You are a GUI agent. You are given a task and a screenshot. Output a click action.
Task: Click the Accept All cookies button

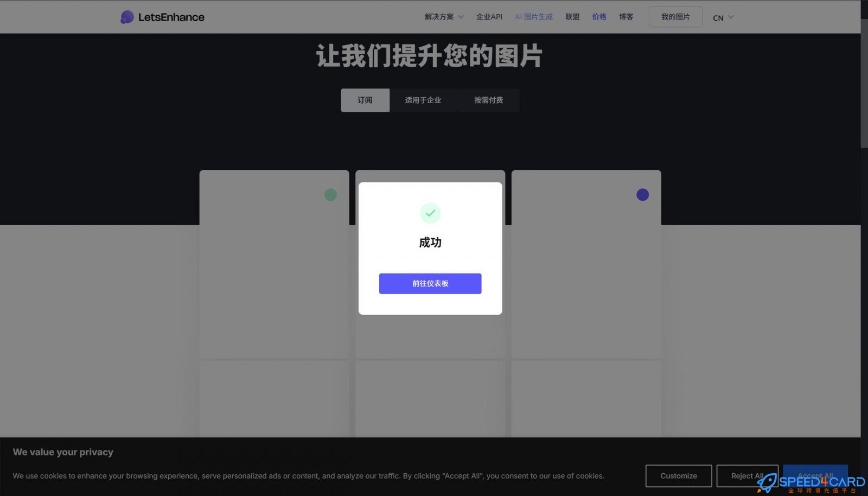pos(815,476)
